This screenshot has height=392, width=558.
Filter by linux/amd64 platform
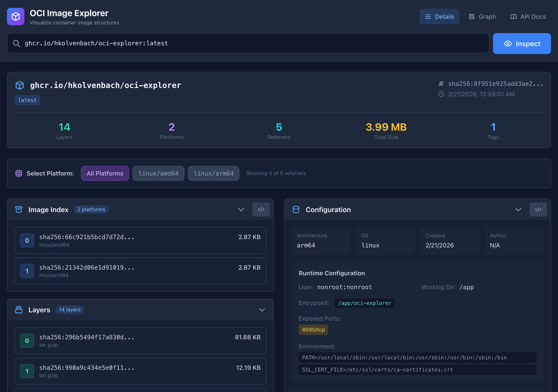(158, 173)
